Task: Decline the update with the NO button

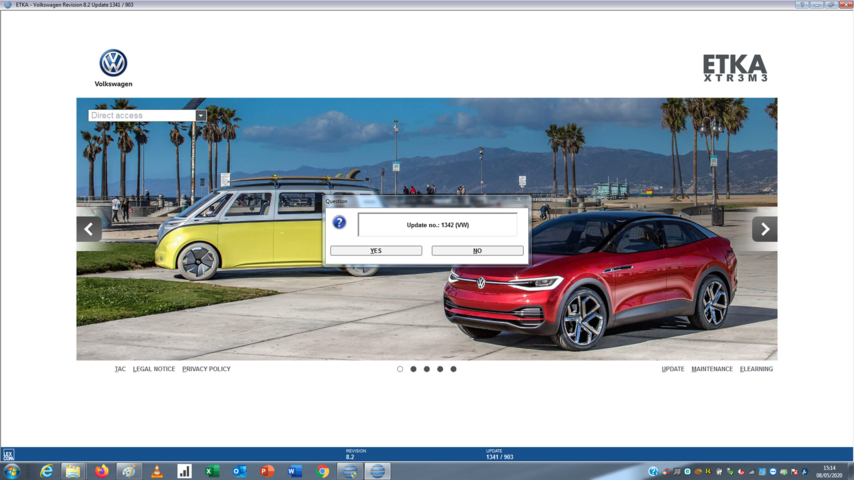Action: [477, 251]
